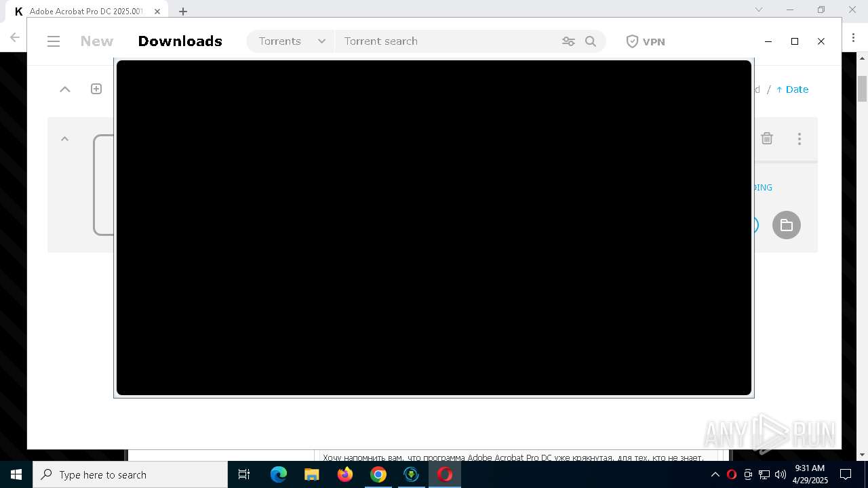
Task: Open a new browser tab
Action: [183, 11]
